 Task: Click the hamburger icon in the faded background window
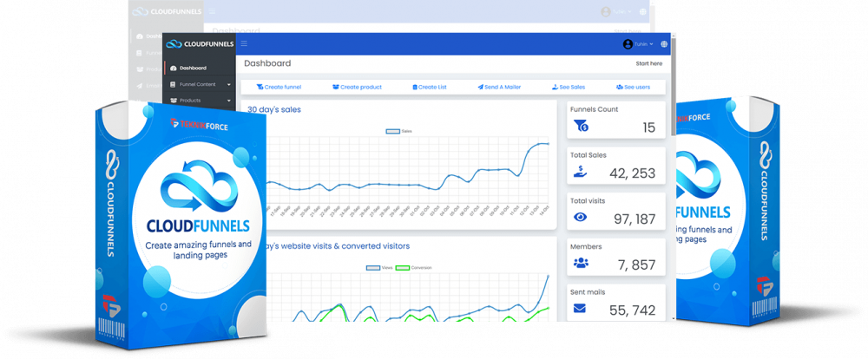pos(213,11)
